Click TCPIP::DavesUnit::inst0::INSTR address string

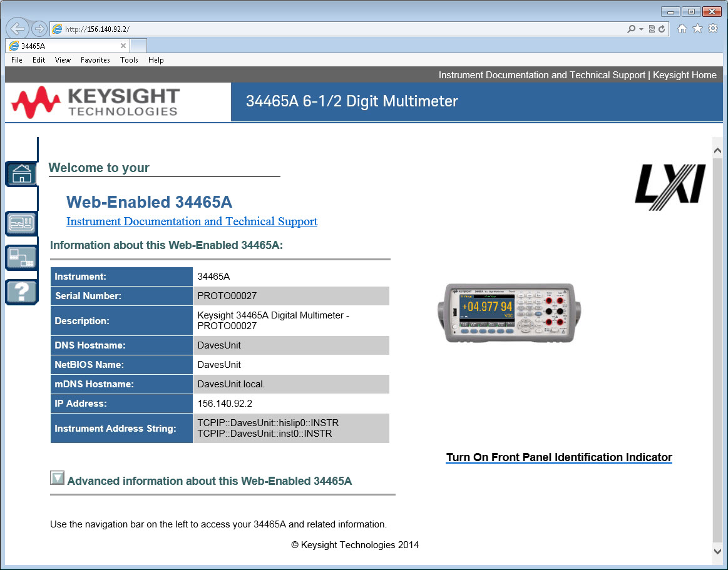click(265, 434)
